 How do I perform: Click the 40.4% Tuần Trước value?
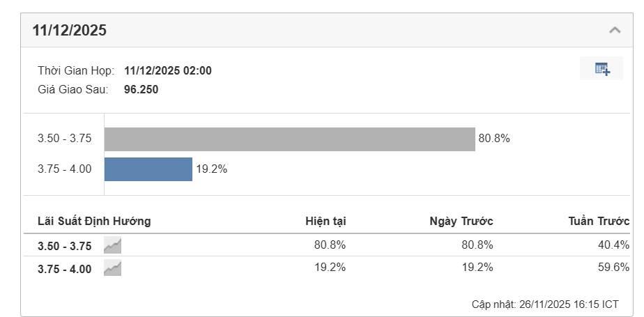coord(613,245)
